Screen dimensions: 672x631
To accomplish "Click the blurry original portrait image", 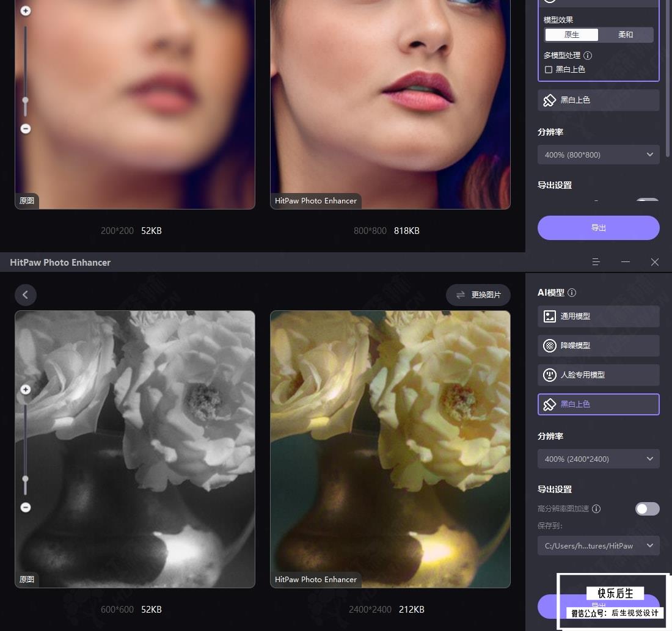I will click(135, 104).
